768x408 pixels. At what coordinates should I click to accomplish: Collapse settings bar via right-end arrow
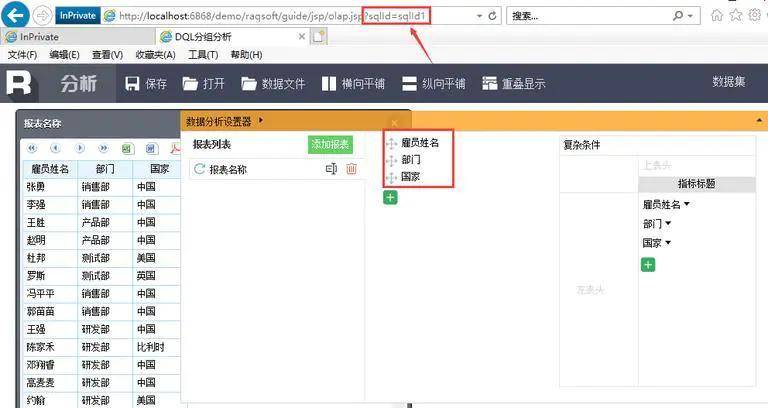coord(759,120)
